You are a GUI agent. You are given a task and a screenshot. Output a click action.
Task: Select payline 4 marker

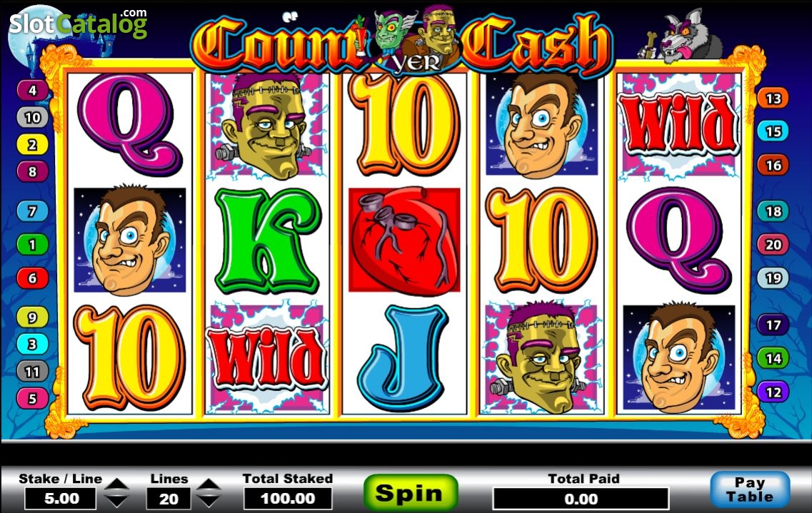[33, 90]
